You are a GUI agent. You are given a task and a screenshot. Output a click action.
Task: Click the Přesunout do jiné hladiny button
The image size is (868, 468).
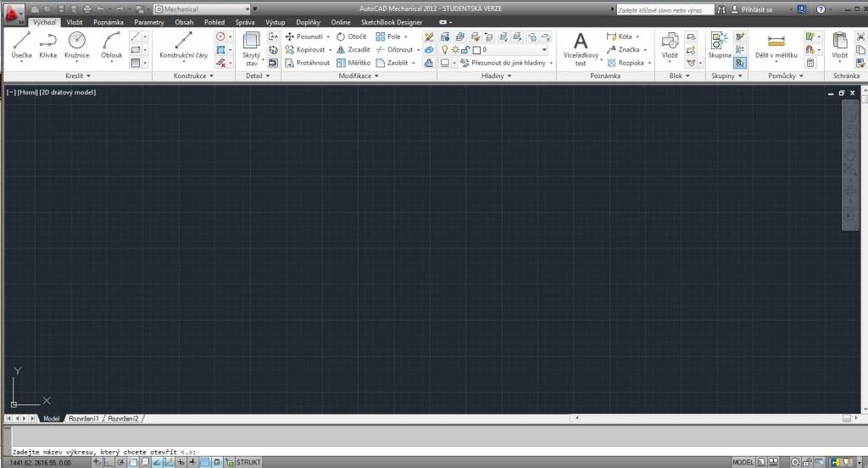point(506,63)
